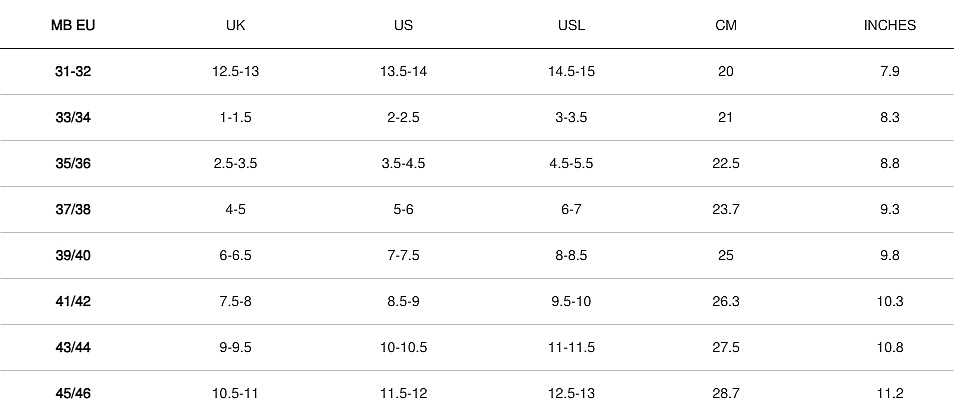Click the USL column header
The image size is (954, 417).
click(571, 25)
